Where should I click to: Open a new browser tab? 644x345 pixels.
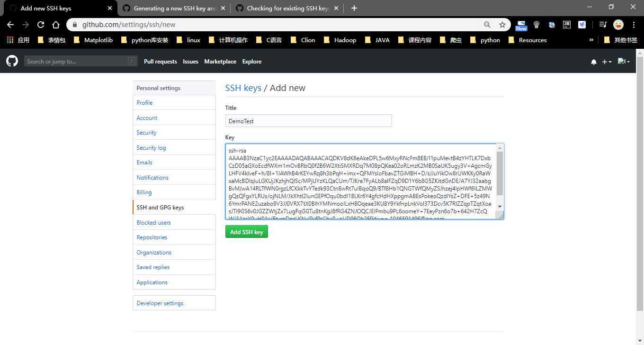(x=354, y=8)
